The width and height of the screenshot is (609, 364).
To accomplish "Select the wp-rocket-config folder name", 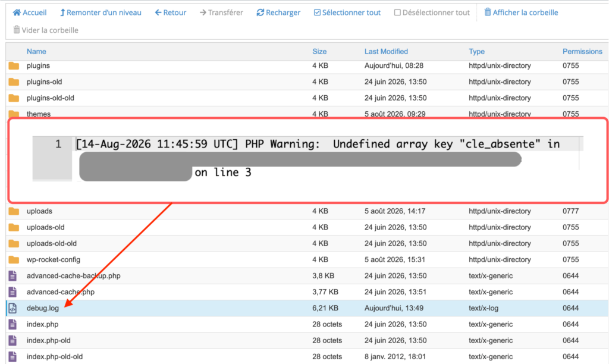I will (x=53, y=259).
